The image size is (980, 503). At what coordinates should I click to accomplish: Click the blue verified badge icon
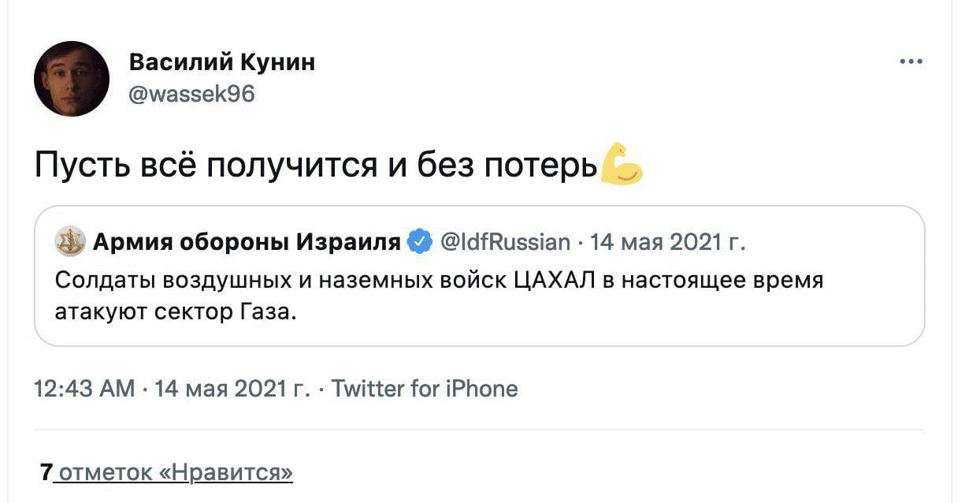(419, 242)
